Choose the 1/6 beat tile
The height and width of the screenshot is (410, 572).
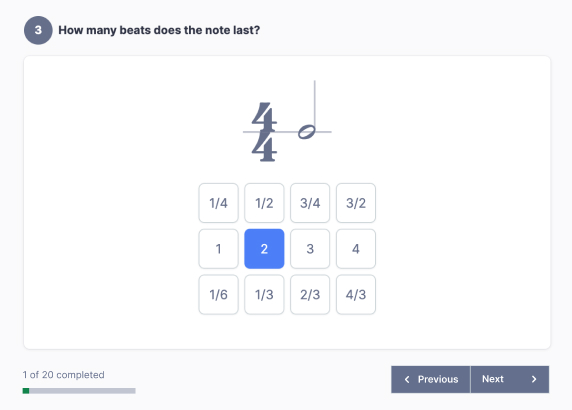pyautogui.click(x=218, y=294)
